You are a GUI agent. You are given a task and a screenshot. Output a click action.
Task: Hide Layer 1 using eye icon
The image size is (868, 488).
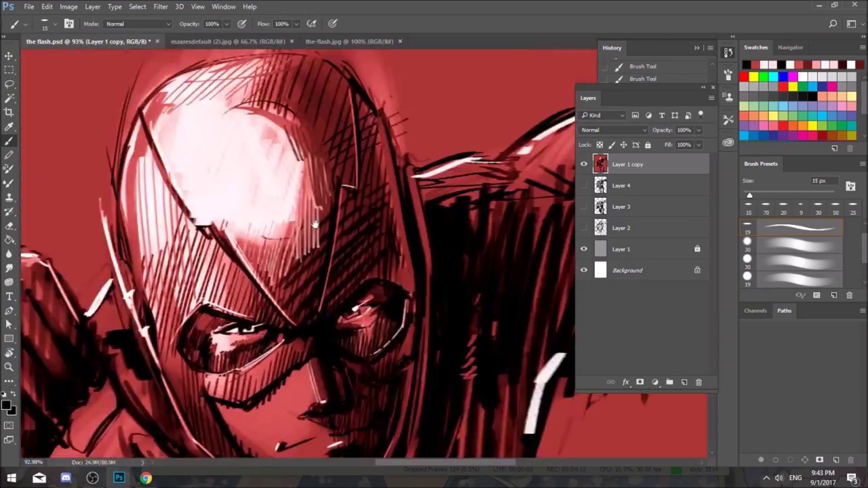pyautogui.click(x=584, y=249)
